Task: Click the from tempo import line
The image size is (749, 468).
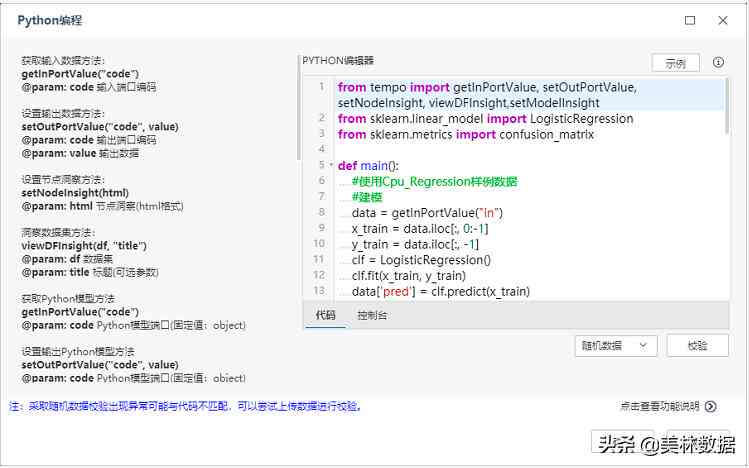Action: (488, 95)
